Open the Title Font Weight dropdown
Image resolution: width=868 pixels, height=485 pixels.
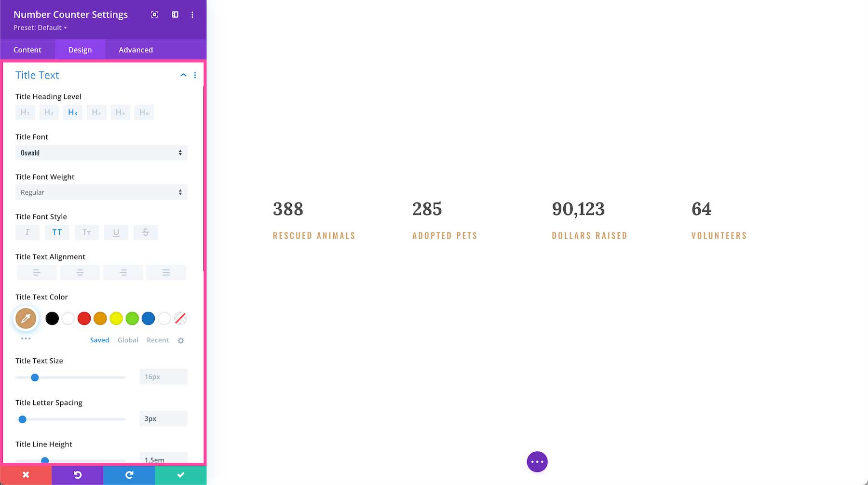101,192
